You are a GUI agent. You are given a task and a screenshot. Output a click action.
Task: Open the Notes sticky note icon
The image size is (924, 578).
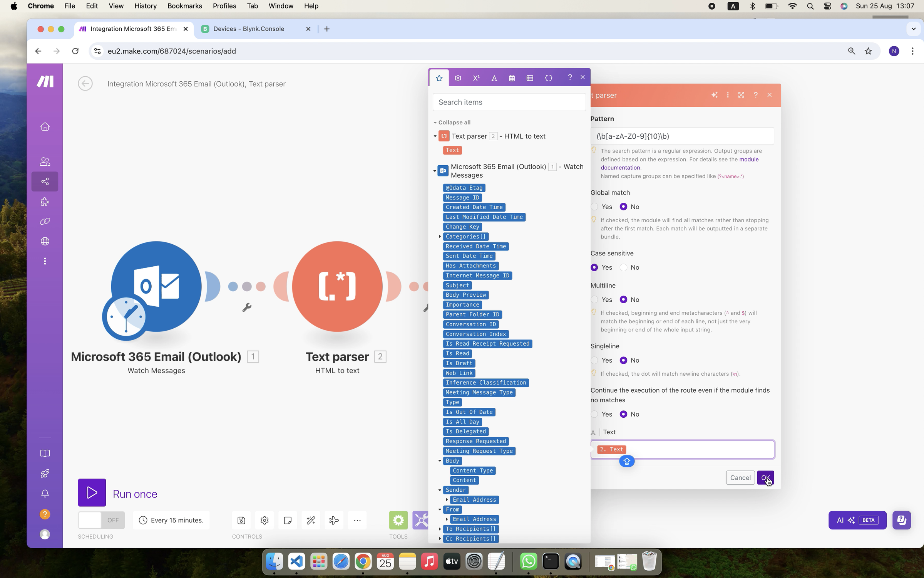[288, 520]
